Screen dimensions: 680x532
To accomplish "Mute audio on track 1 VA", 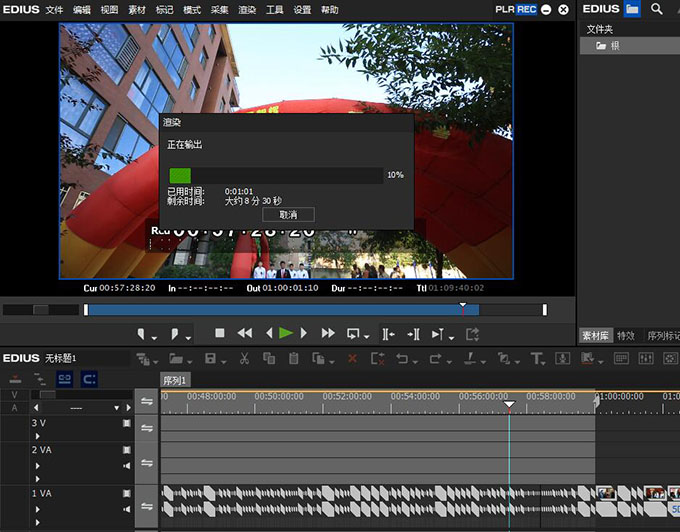I will 127,509.
